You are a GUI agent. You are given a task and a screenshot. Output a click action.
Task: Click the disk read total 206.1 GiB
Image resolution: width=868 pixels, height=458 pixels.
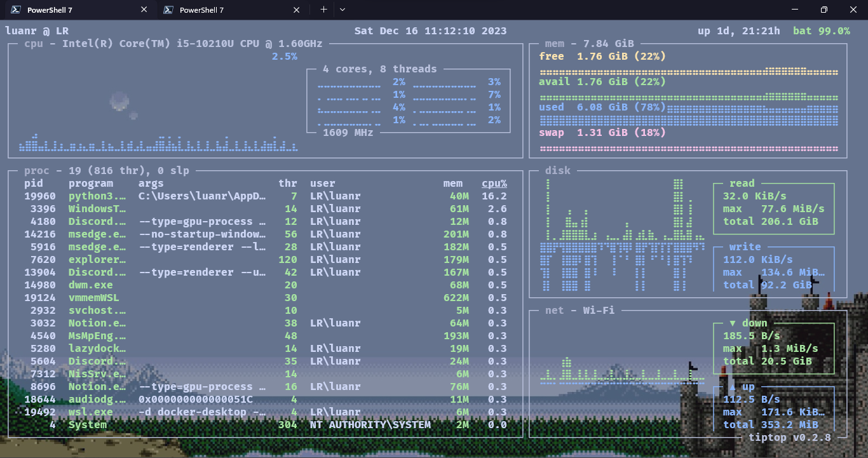coord(771,222)
